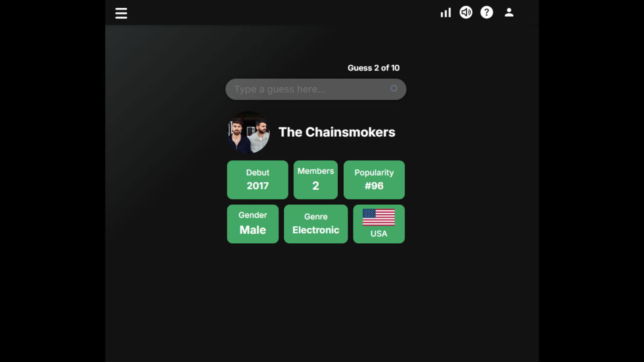Open the hamburger menu
This screenshot has width=644, height=362.
[121, 13]
